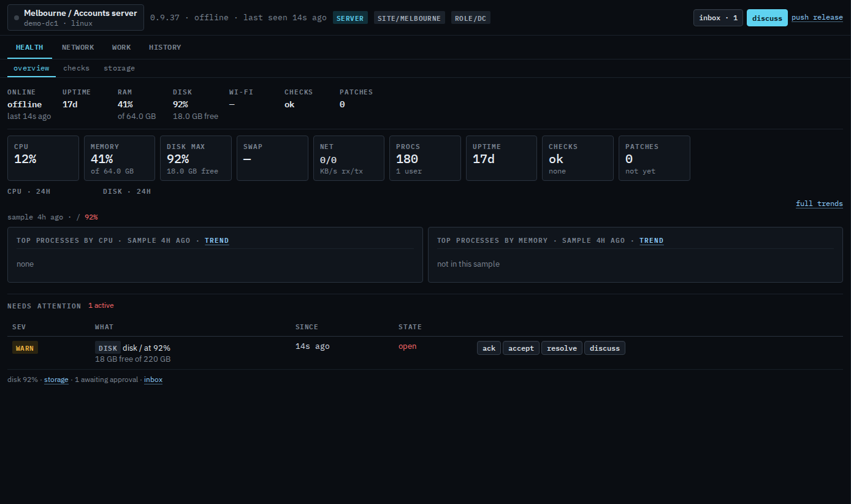Click the UPTIME 17d card
Image resolution: width=851 pixels, height=504 pixels.
(502, 158)
